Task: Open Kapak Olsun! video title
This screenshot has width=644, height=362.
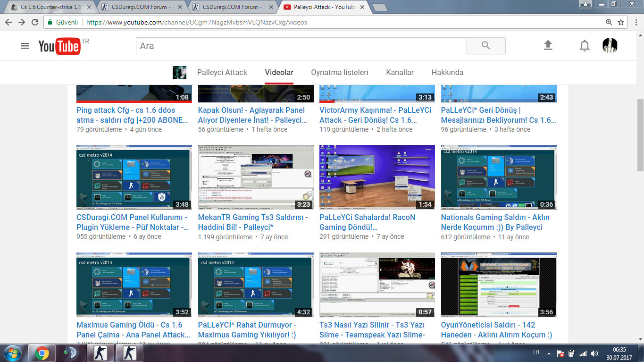Action: pyautogui.click(x=252, y=115)
